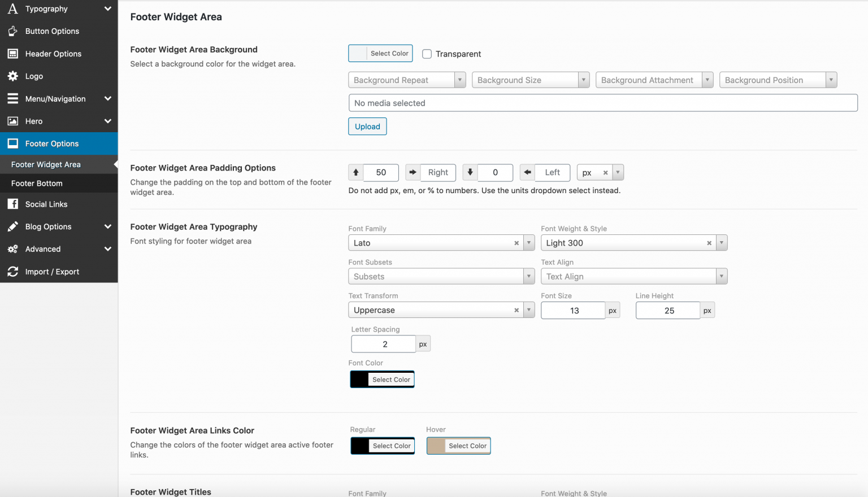Clear the Lato font family selection
The width and height of the screenshot is (868, 497).
click(516, 243)
